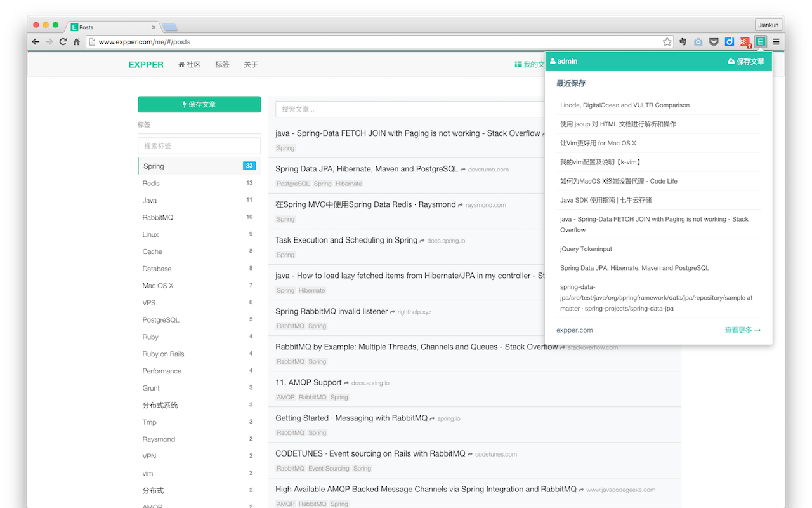Open the Chrome hamburger menu

pos(776,42)
